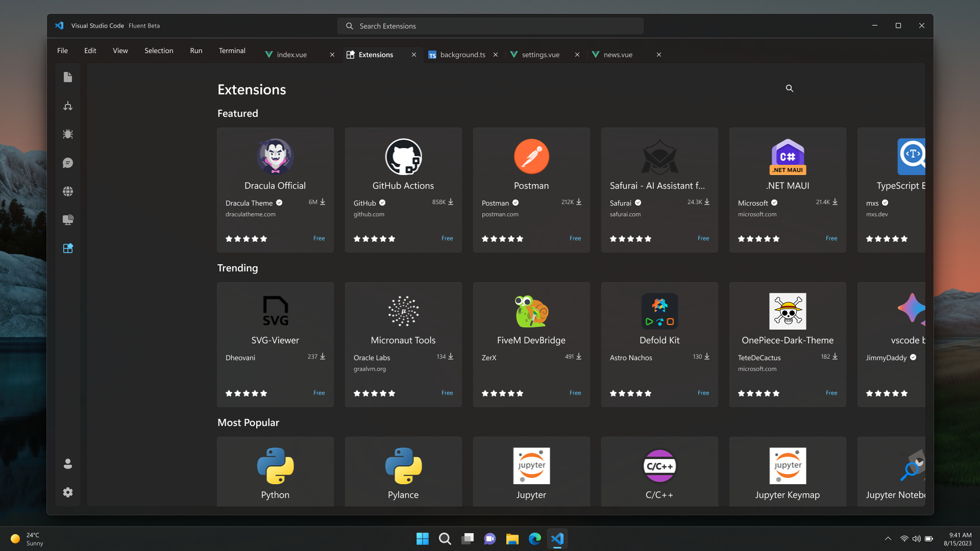
Task: Click the C/C++ extension logo
Action: 659,466
